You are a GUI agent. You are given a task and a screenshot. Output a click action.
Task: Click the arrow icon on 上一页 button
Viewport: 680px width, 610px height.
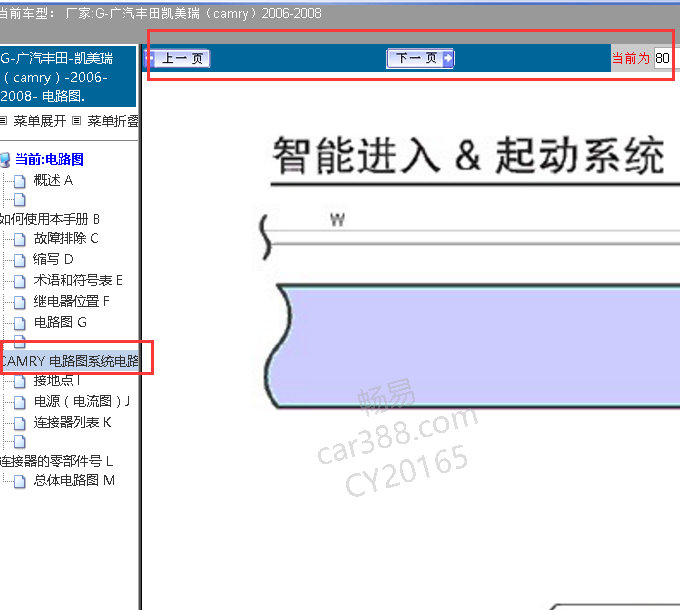point(150,58)
